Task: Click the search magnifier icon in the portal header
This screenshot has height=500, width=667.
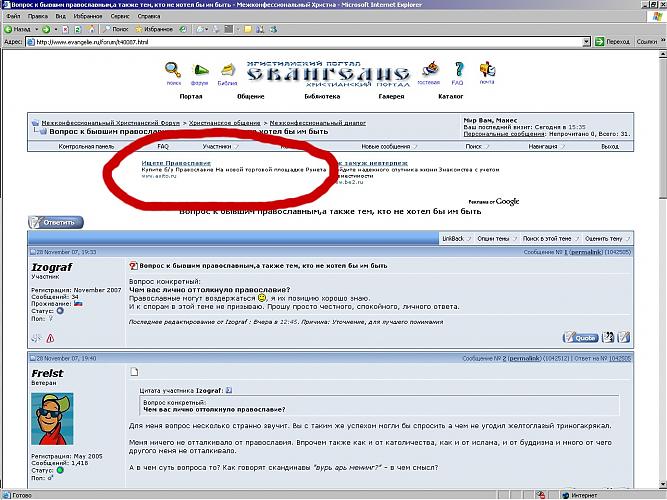Action: [172, 70]
